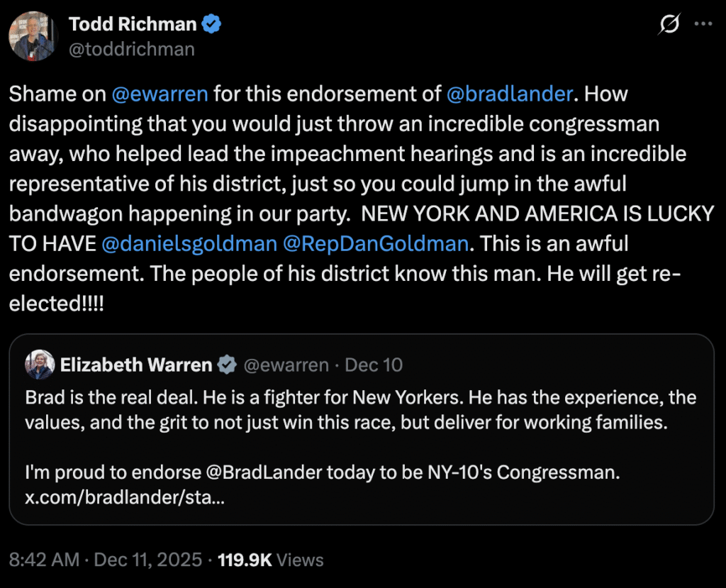Screen dimensions: 726x588
Task: Click the Elizabeth Warren name in quote
Action: (x=136, y=365)
